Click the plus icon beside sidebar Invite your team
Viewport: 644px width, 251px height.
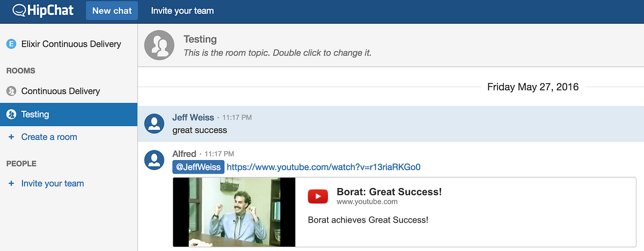11,184
